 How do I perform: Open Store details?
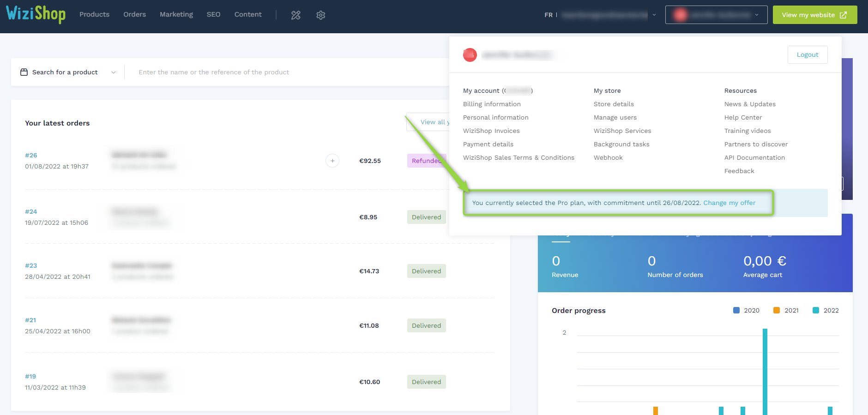click(614, 104)
